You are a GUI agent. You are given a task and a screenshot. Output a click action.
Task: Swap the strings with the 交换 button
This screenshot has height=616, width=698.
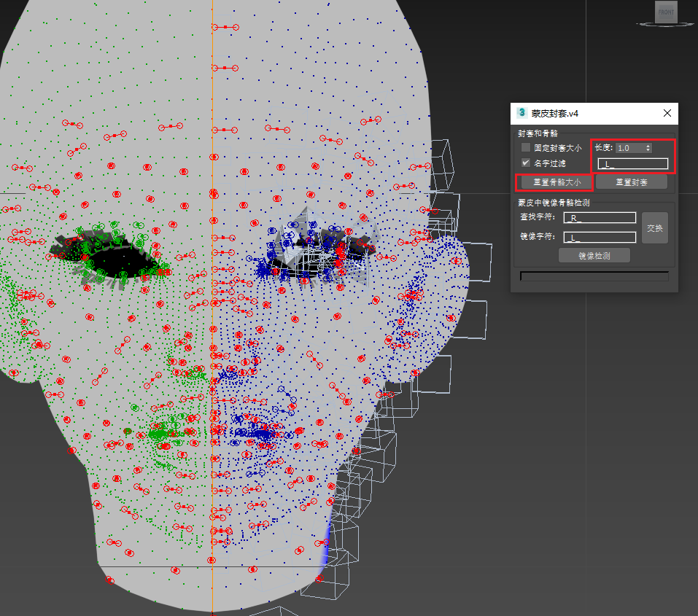pos(655,228)
